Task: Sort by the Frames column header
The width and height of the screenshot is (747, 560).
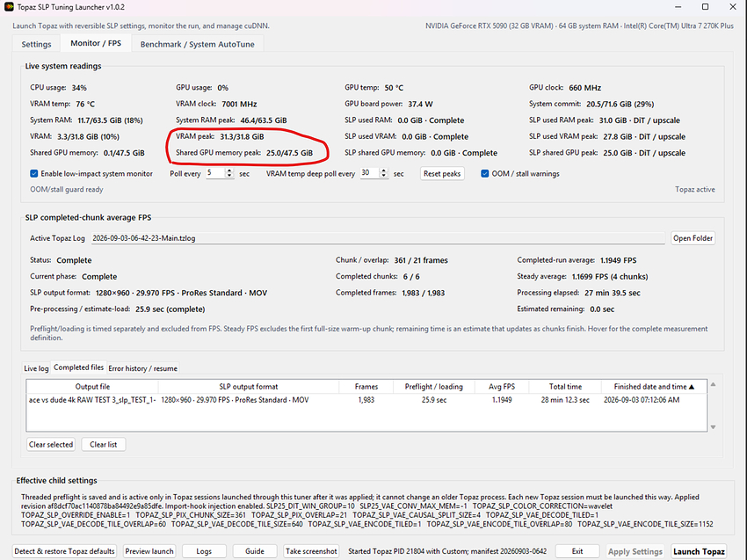Action: 366,387
